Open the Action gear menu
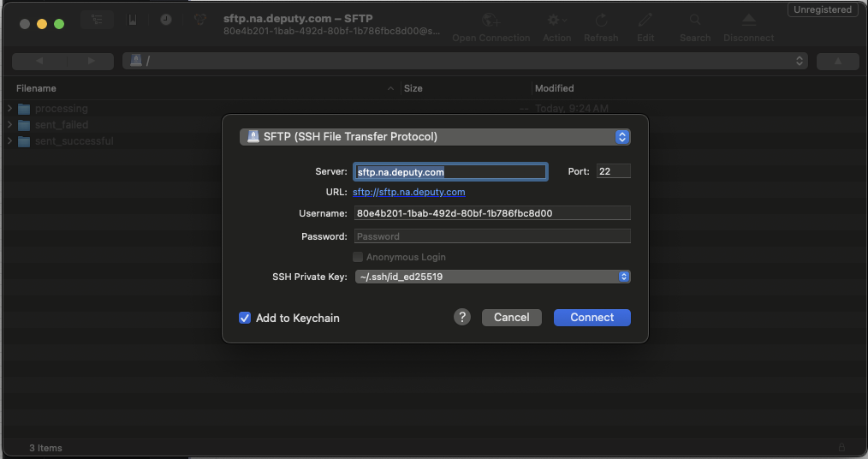868x459 pixels. click(x=557, y=21)
